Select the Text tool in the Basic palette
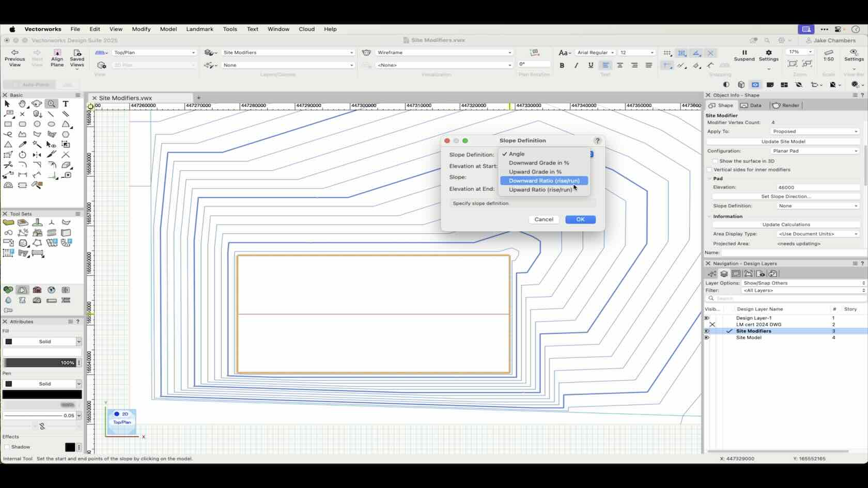Screen dimensions: 868x488 click(x=66, y=104)
